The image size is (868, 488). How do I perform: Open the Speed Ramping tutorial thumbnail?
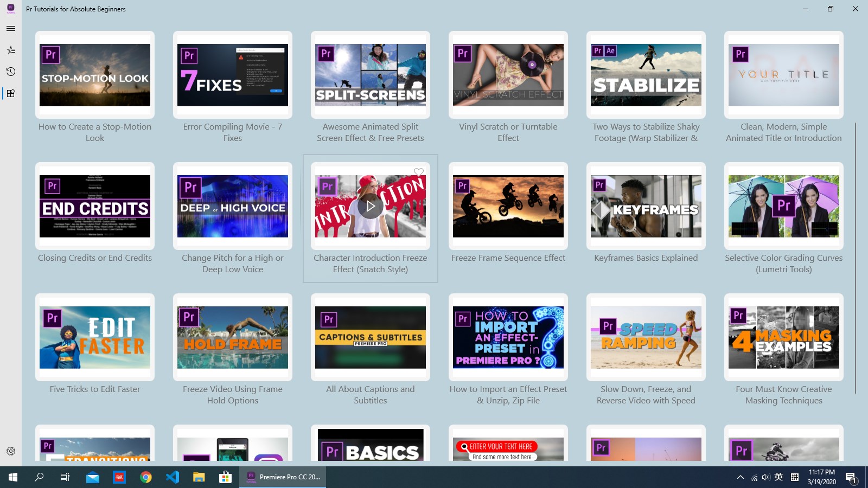646,337
